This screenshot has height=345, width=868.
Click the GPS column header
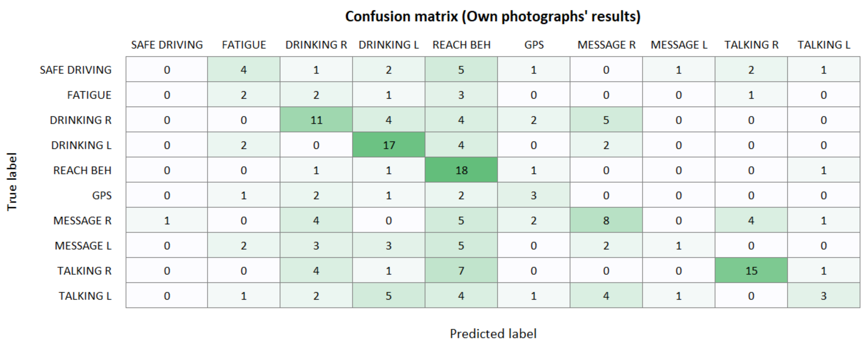tap(534, 45)
